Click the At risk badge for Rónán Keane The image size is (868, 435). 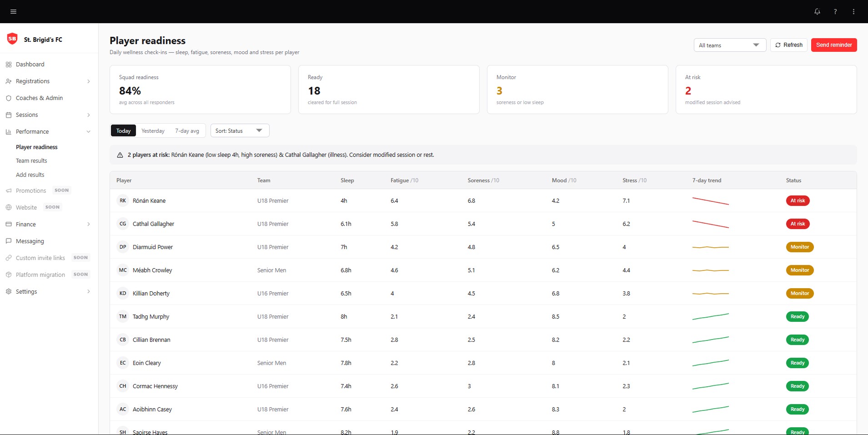[x=798, y=200]
